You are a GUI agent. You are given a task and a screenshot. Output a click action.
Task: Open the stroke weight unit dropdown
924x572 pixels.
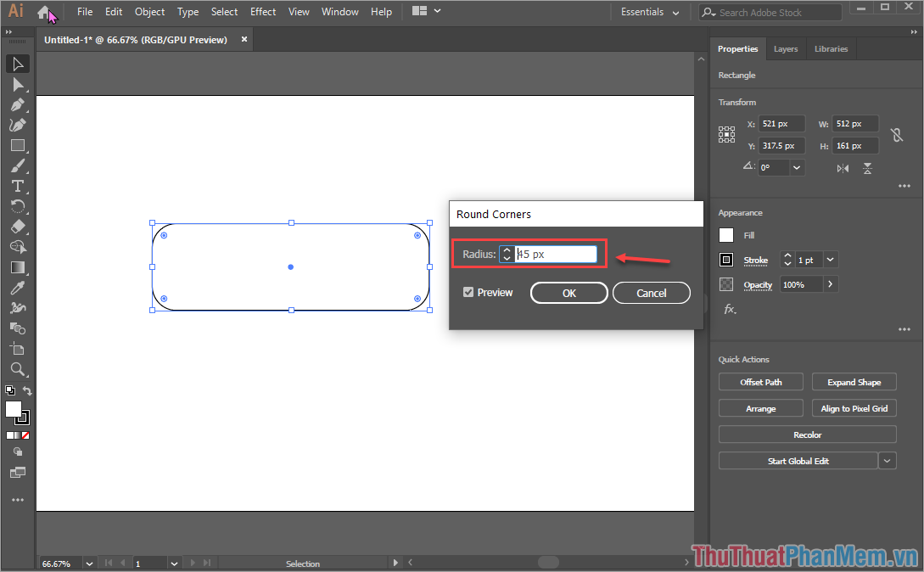tap(830, 260)
